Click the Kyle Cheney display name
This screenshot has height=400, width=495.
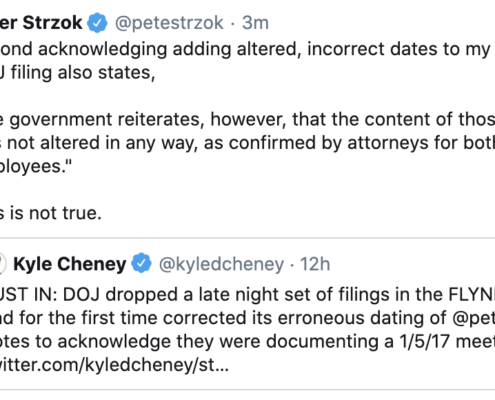point(70,264)
